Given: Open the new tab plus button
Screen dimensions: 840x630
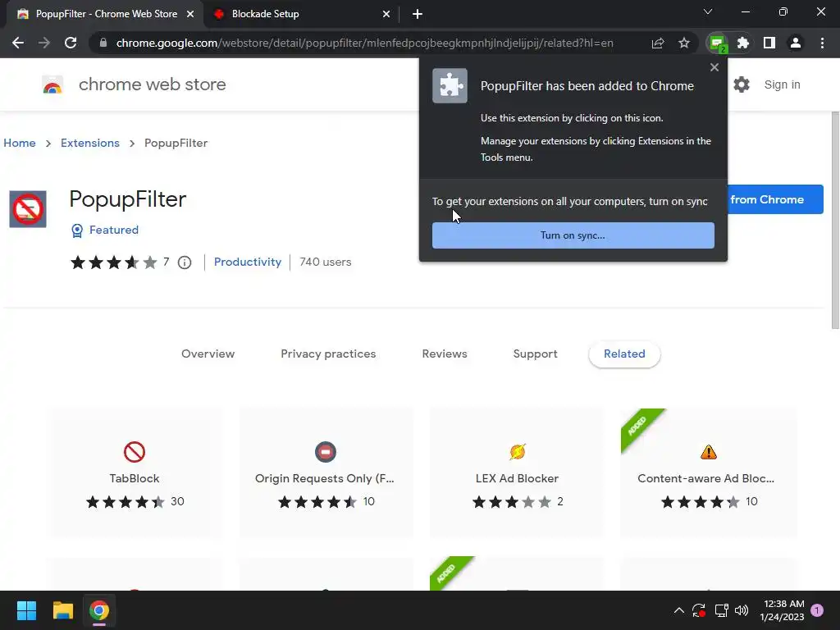Looking at the screenshot, I should (418, 15).
